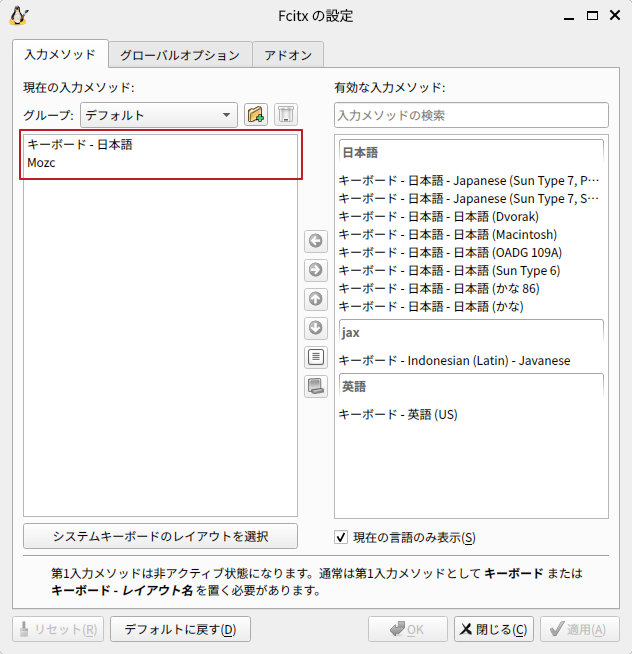Switch to the グローバルオプション tab
Screen dimensions: 632x654
point(180,55)
